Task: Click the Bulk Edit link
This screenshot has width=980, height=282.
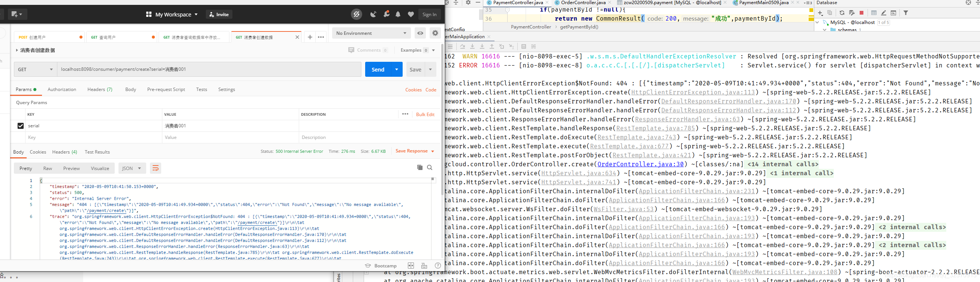Action: [x=425, y=114]
